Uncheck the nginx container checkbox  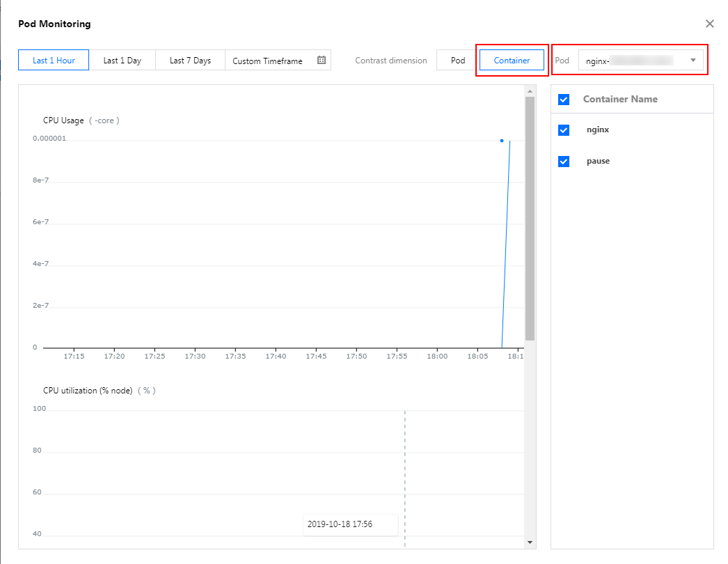pos(564,130)
